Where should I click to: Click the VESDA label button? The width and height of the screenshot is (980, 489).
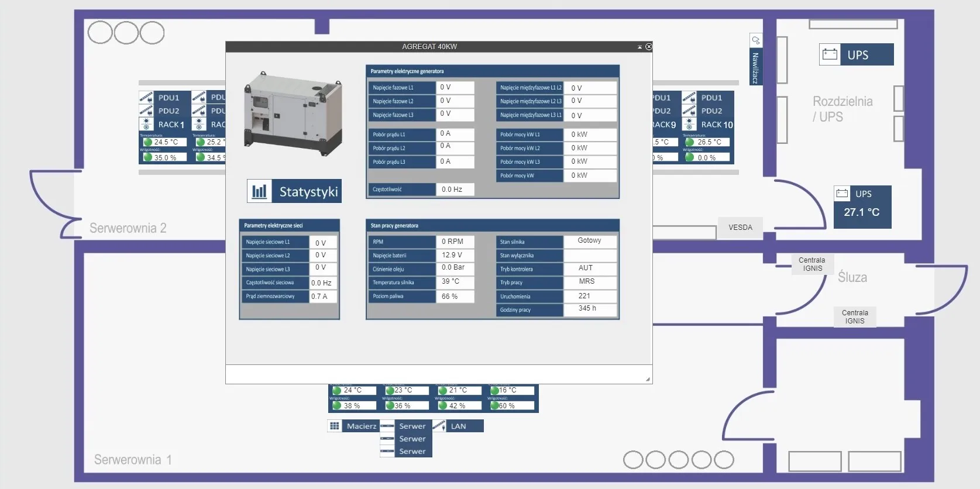coord(740,228)
